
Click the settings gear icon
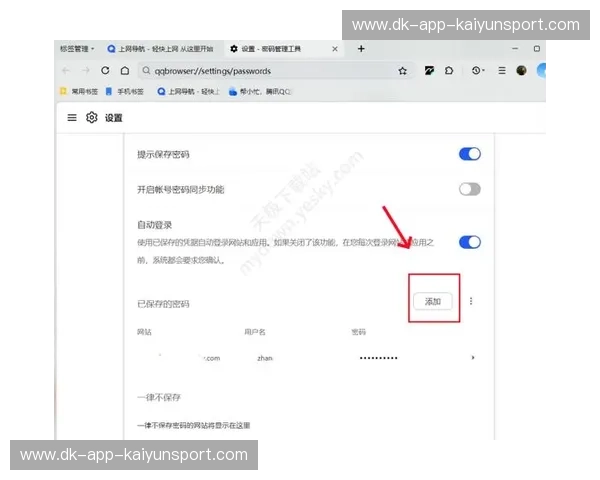(x=91, y=117)
